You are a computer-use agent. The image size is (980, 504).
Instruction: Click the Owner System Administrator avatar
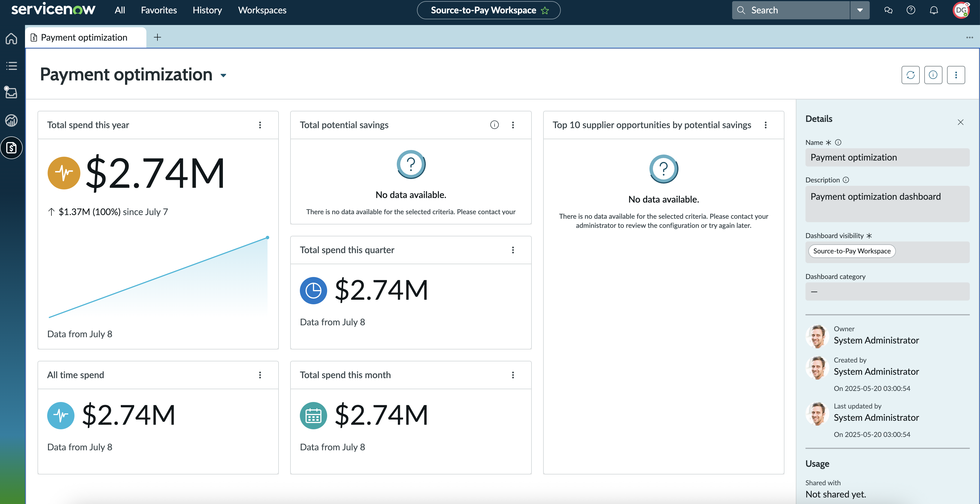coord(817,337)
